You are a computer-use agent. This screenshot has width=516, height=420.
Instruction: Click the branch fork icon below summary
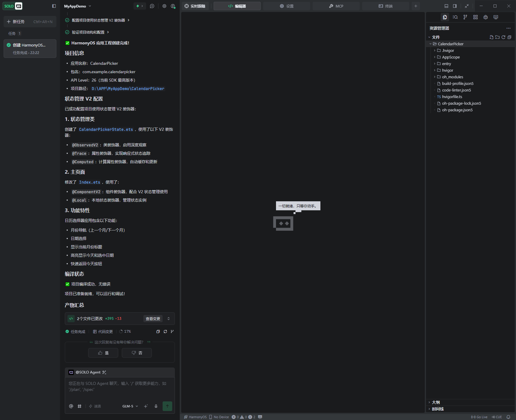172,331
